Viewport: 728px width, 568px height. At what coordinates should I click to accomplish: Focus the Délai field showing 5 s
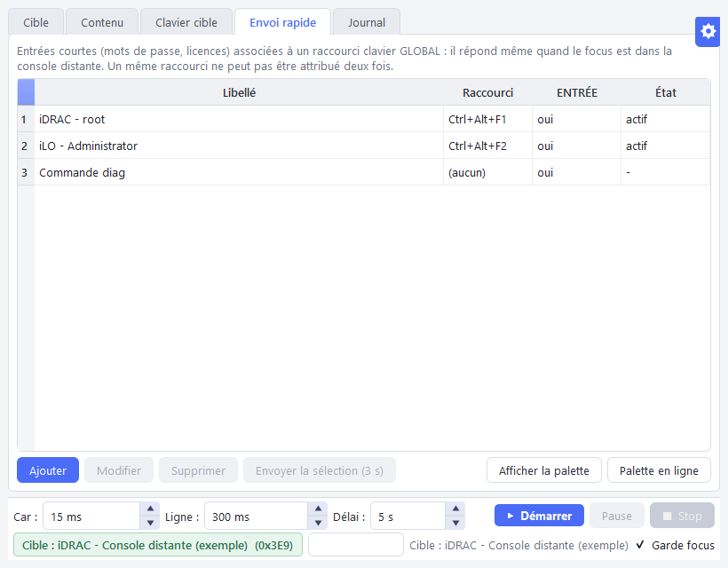[408, 516]
